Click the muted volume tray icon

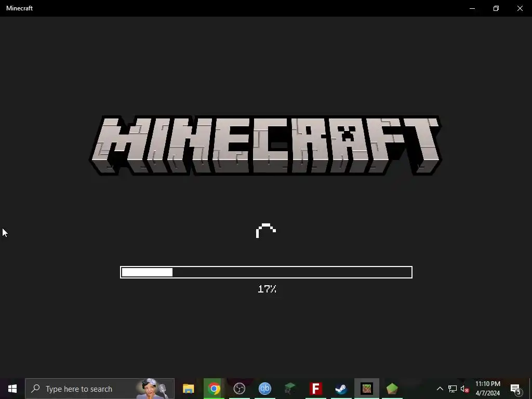click(x=464, y=389)
